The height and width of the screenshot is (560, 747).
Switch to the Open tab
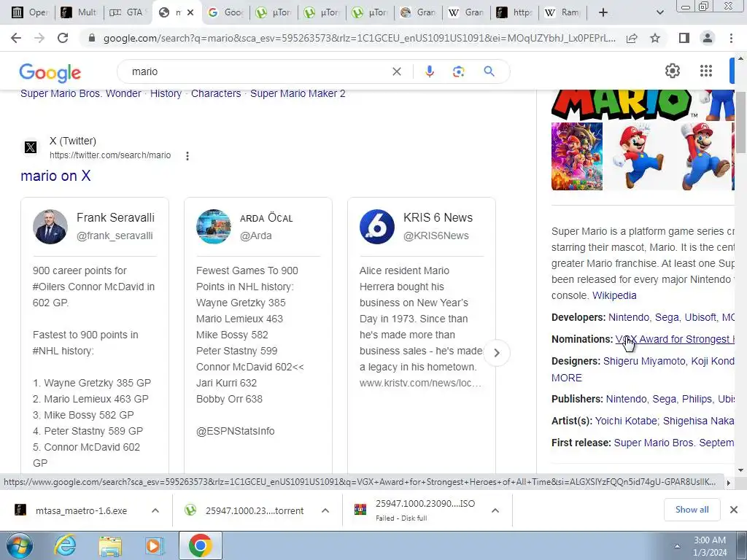[x=31, y=12]
